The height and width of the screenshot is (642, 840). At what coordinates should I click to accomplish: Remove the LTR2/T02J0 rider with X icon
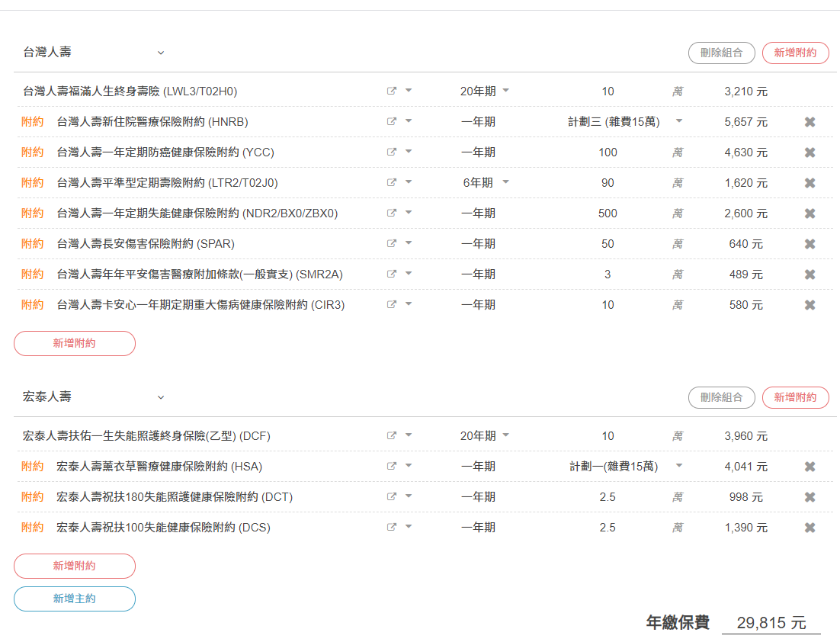click(x=810, y=183)
